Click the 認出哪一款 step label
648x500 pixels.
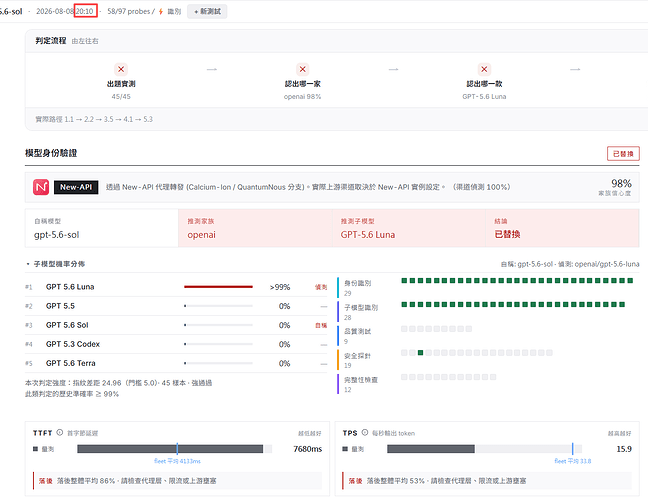(484, 84)
